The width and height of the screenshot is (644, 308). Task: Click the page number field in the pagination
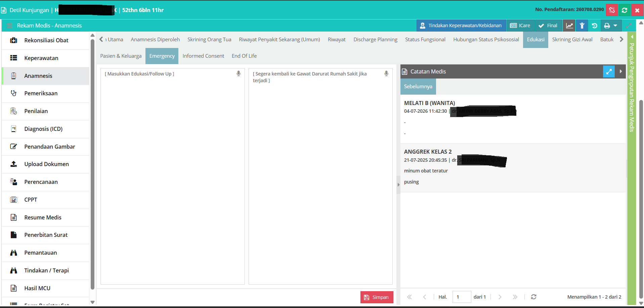tap(462, 297)
